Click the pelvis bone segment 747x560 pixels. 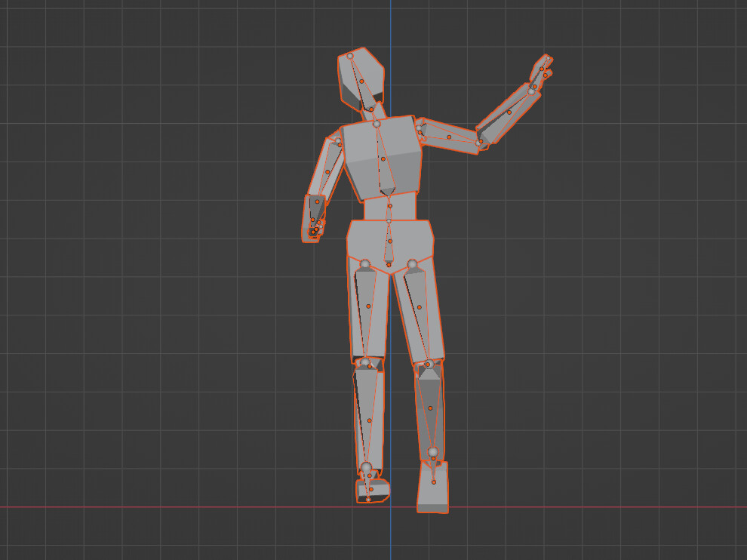point(389,242)
